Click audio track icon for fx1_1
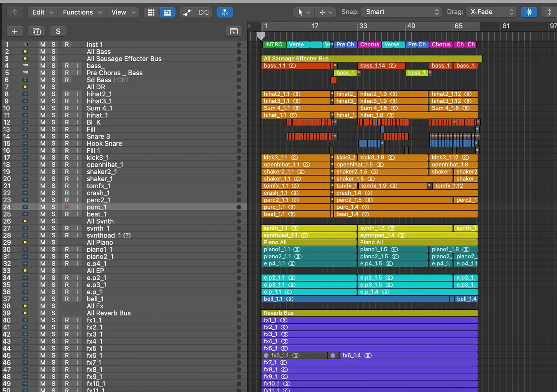Image resolution: width=557 pixels, height=392 pixels. pos(25,320)
